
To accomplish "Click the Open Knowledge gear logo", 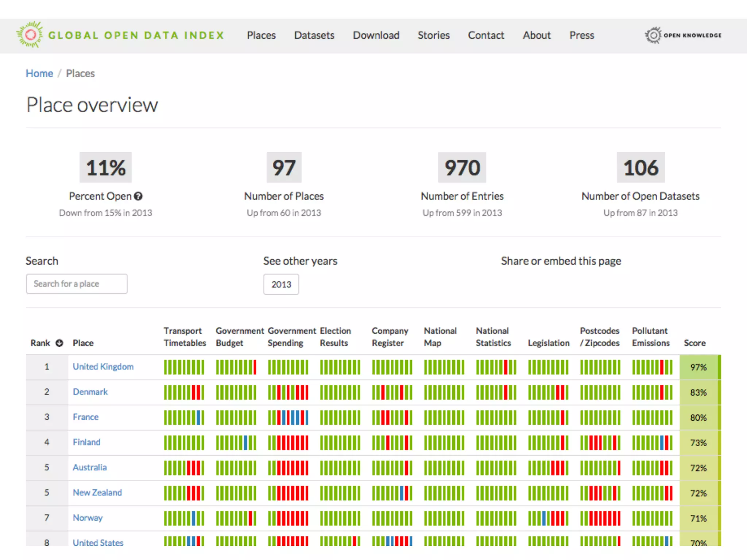I will pyautogui.click(x=653, y=35).
